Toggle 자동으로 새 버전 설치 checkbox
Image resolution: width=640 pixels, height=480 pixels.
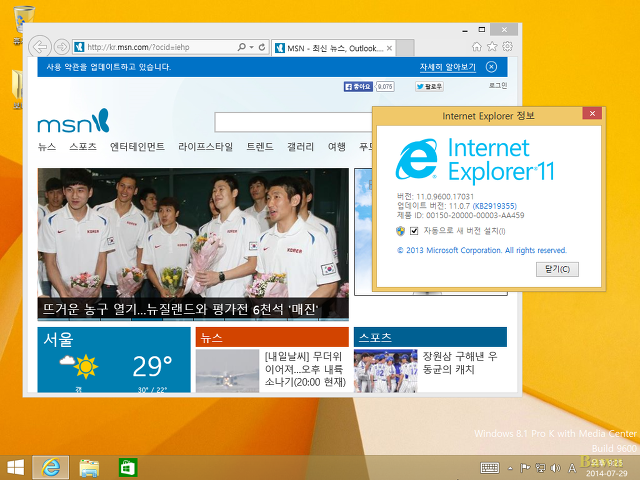pos(414,231)
